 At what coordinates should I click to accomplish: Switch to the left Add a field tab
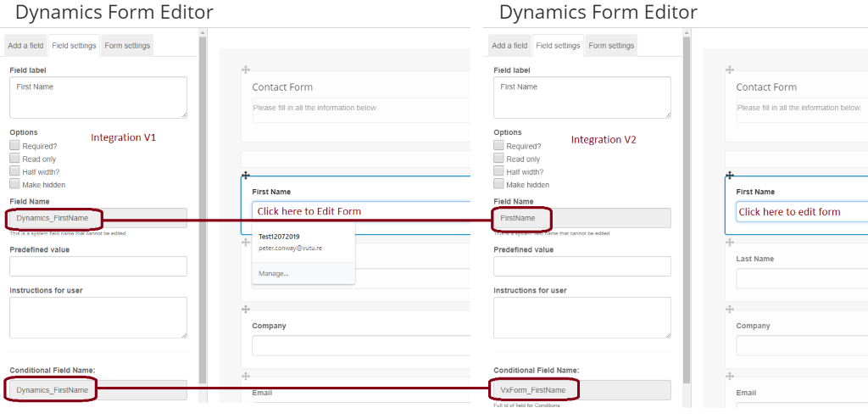(25, 46)
